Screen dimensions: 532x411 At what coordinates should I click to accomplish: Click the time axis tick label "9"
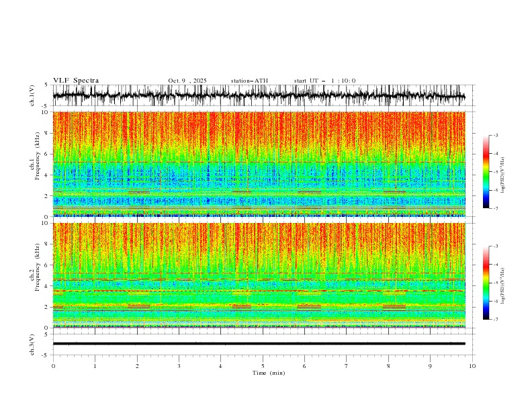point(430,366)
